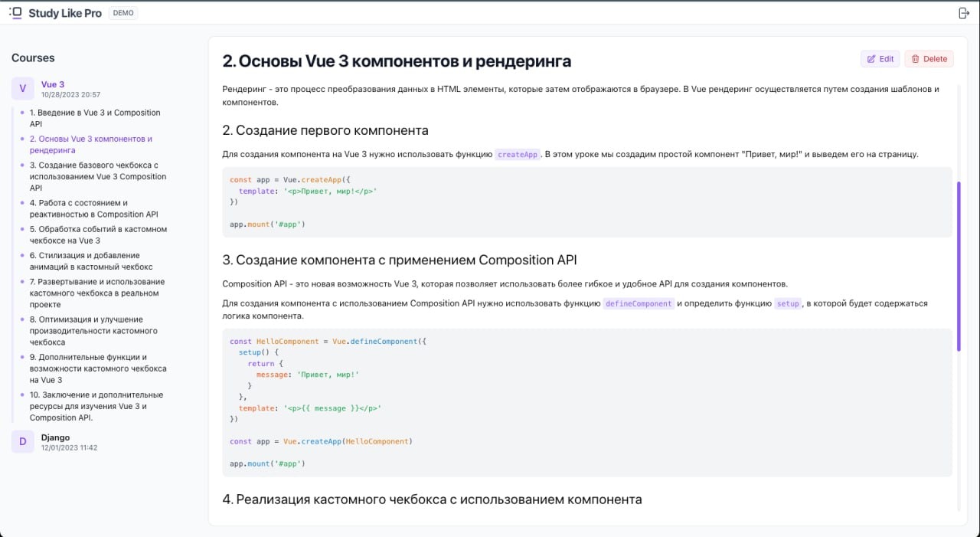980x537 pixels.
Task: Open lesson '10. Заключение и дополнительные ресурсы'
Action: (96, 406)
